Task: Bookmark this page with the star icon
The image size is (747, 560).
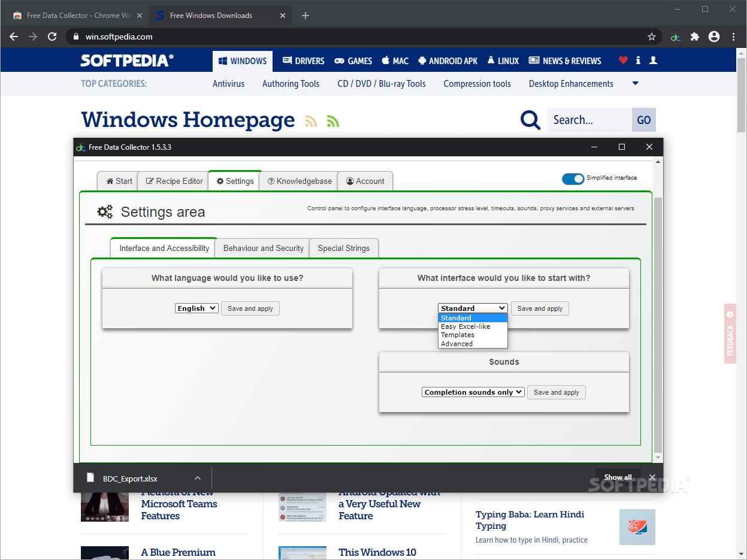Action: [652, 37]
